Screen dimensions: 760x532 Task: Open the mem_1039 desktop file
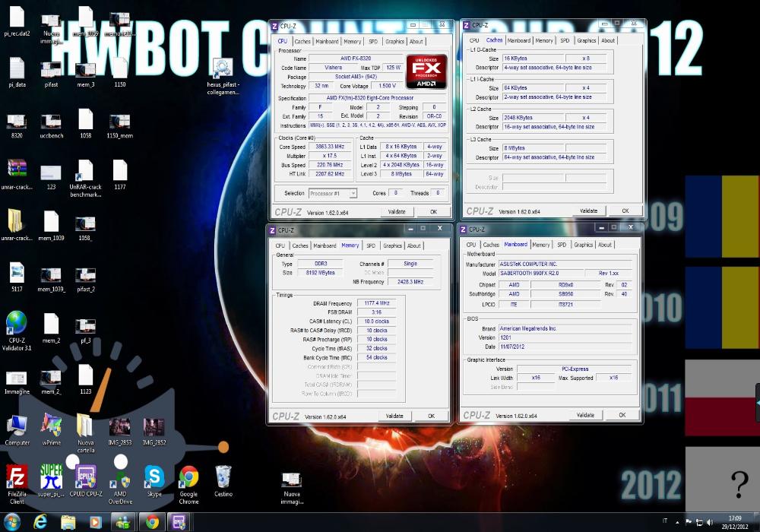[x=52, y=225]
